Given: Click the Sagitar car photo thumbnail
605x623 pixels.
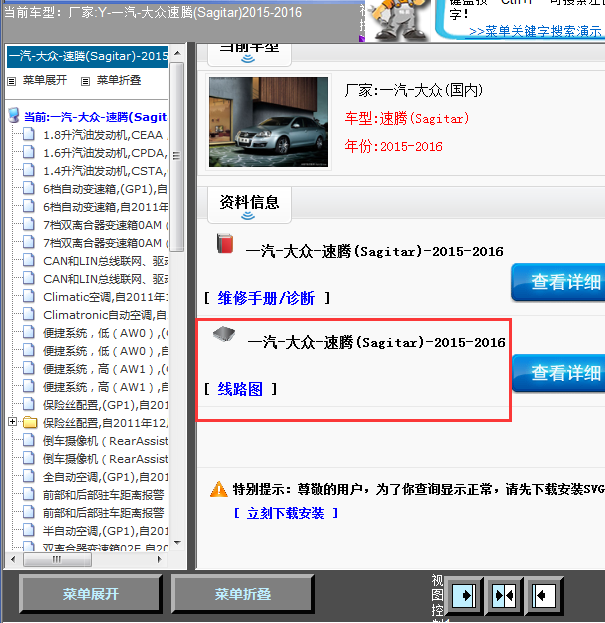Looking at the screenshot, I should [x=269, y=122].
